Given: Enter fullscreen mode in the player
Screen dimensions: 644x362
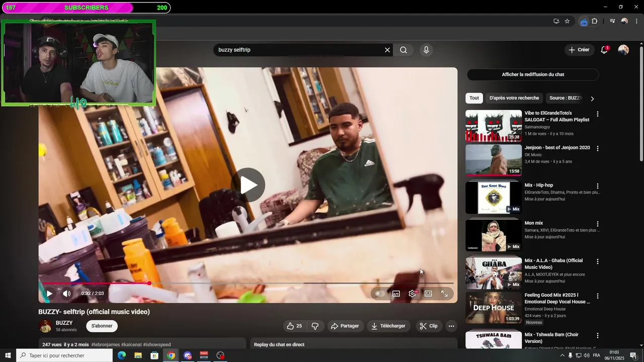Looking at the screenshot, I should [444, 294].
